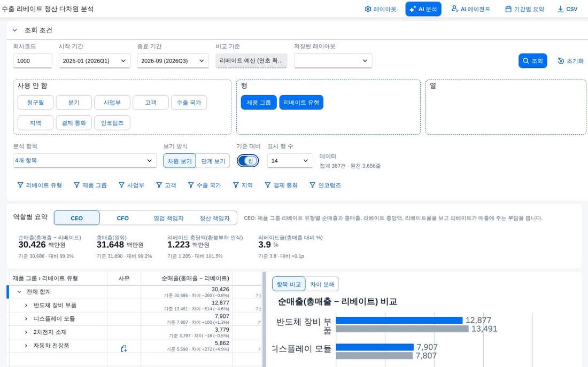This screenshot has width=588, height=367.
Task: Click the 제품 그룹 row chip
Action: pyautogui.click(x=259, y=103)
